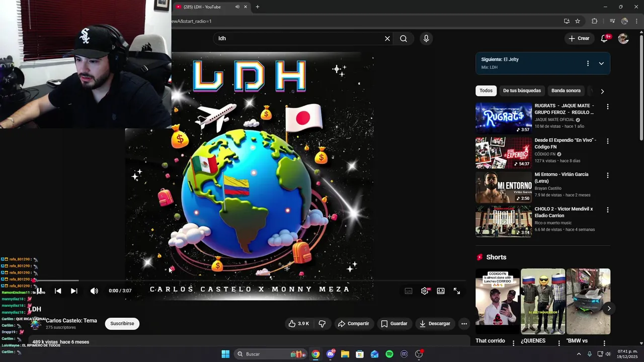Screen dimensions: 644x362
Task: Download video with Descargar button
Action: (435, 324)
